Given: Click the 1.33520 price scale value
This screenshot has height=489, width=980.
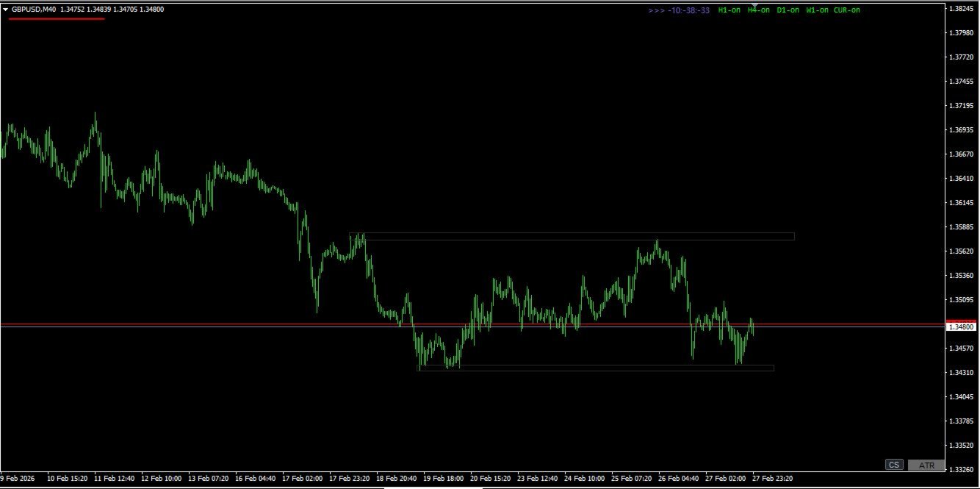Looking at the screenshot, I should [x=961, y=445].
